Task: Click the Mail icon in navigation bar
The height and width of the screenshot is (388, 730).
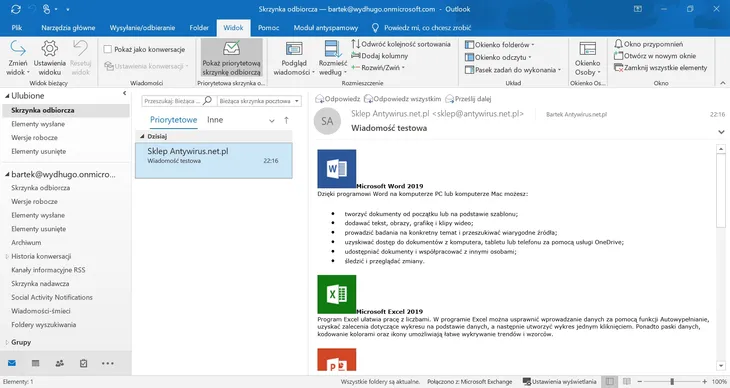Action: coord(12,363)
